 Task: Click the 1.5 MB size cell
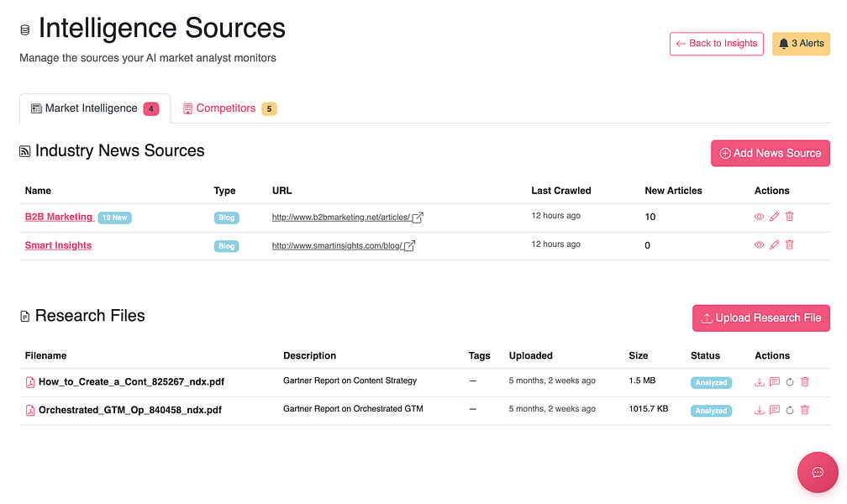[642, 381]
